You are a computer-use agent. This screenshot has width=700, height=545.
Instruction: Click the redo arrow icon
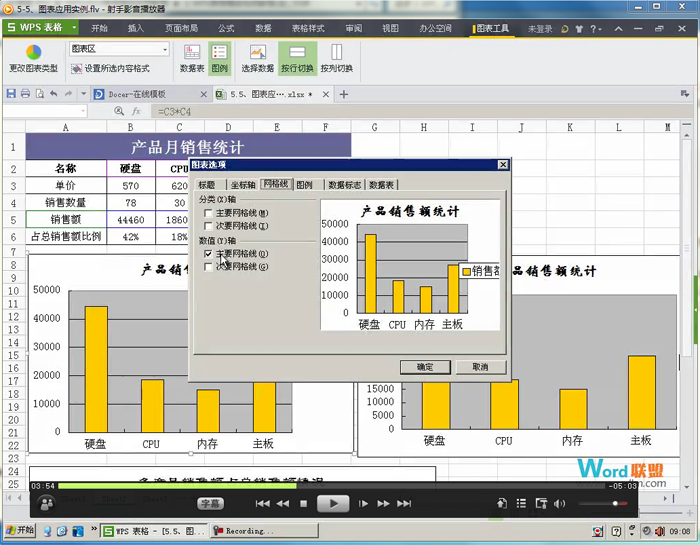pos(68,93)
